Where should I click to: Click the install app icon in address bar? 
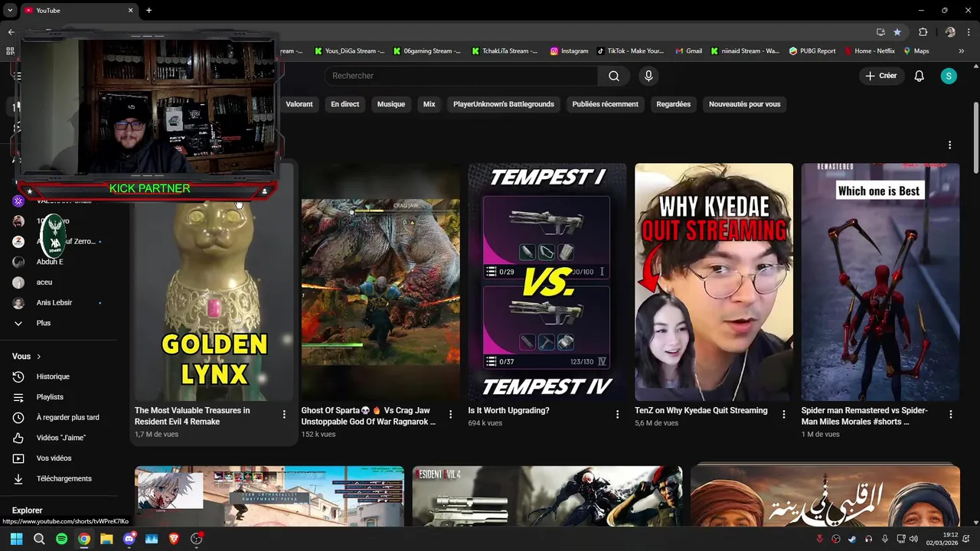point(880,32)
